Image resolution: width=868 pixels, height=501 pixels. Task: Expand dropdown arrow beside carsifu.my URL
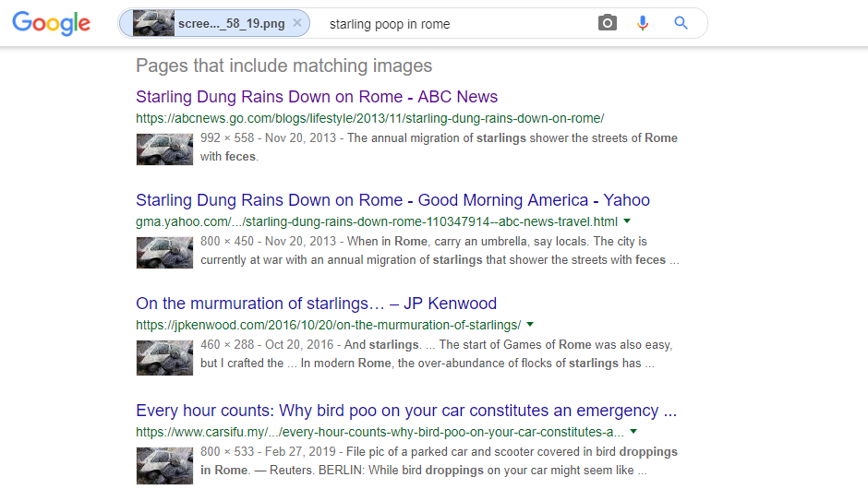633,431
